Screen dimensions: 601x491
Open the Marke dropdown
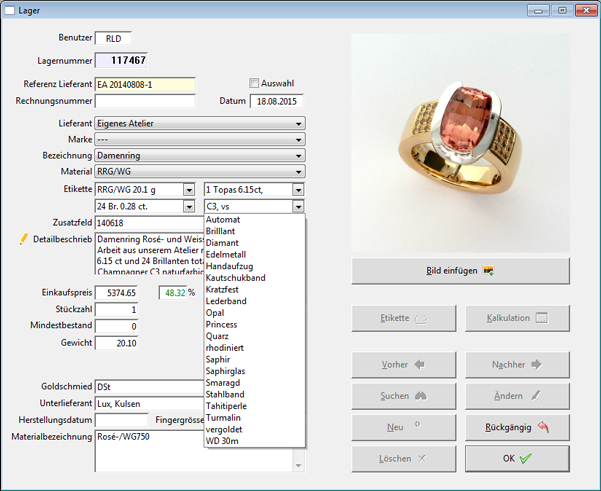tap(200, 140)
